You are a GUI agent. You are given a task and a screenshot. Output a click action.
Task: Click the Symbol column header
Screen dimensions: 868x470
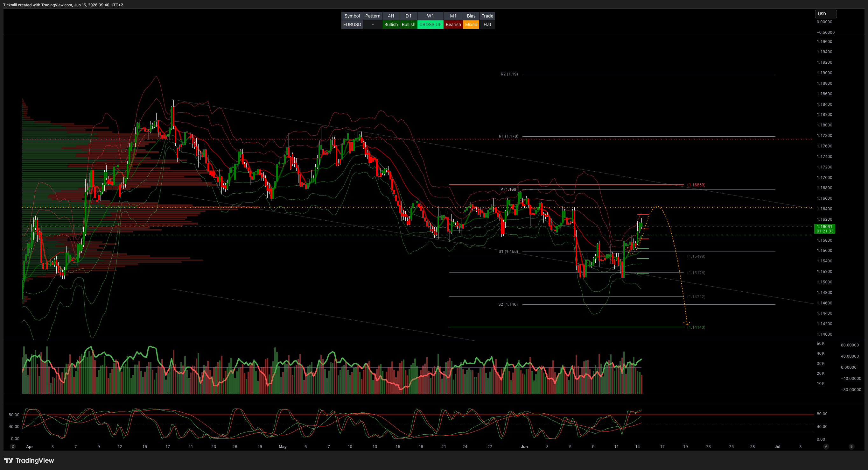pyautogui.click(x=352, y=16)
